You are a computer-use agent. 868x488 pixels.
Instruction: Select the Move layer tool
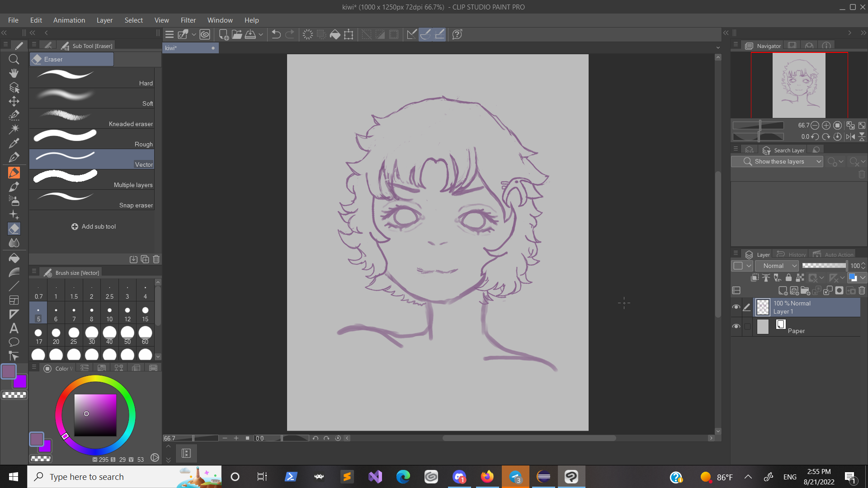point(14,101)
